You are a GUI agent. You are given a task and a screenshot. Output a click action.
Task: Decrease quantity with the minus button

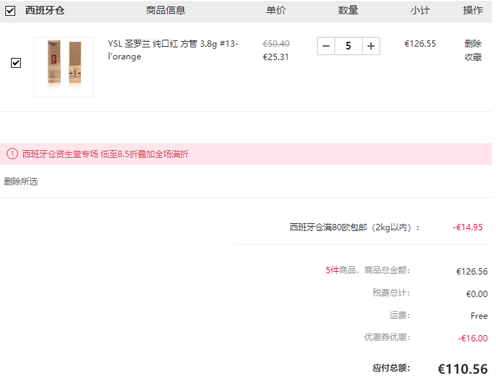coord(326,46)
